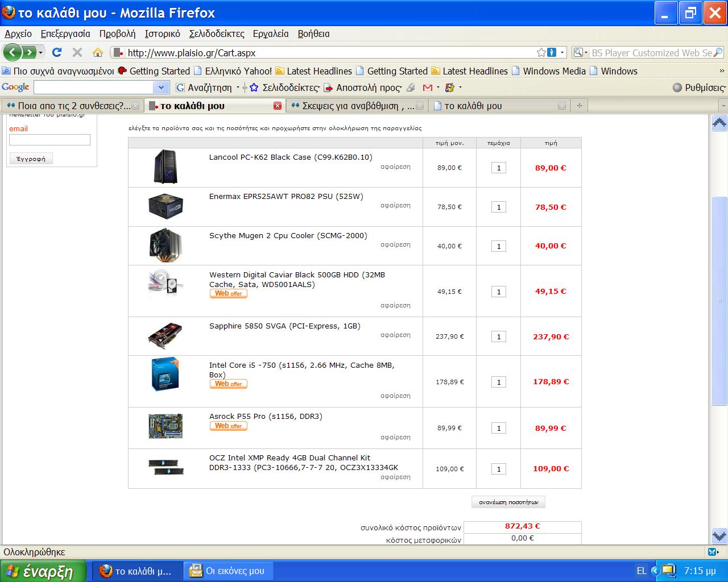The image size is (728, 582).
Task: Click the Asrock P55 Pro motherboard image
Action: (166, 426)
